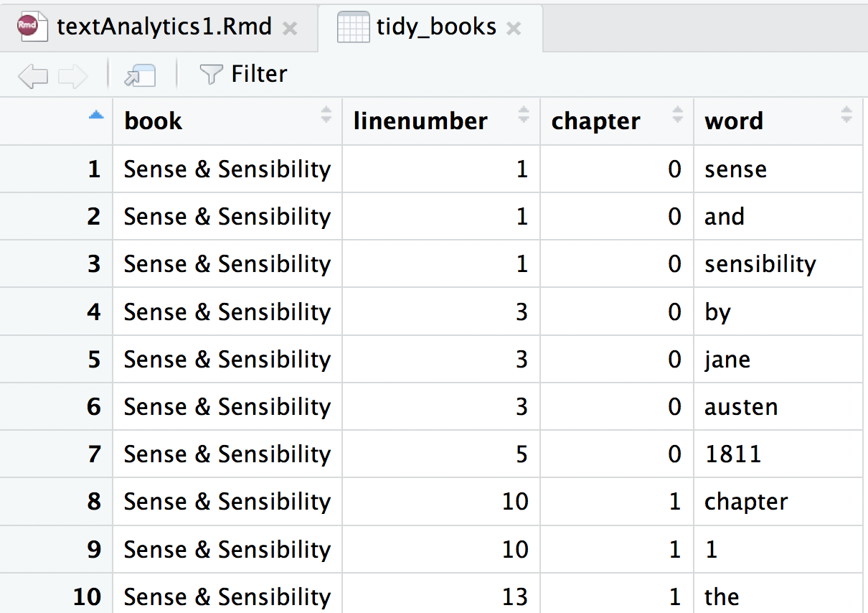868x613 pixels.
Task: Click the cell containing '1811'
Action: tap(732, 454)
